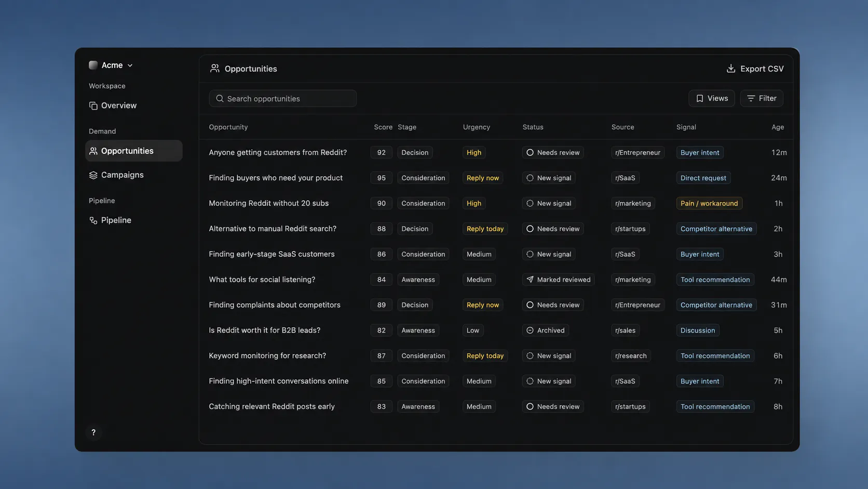Open the Views menu
Image resolution: width=868 pixels, height=489 pixels.
click(712, 98)
